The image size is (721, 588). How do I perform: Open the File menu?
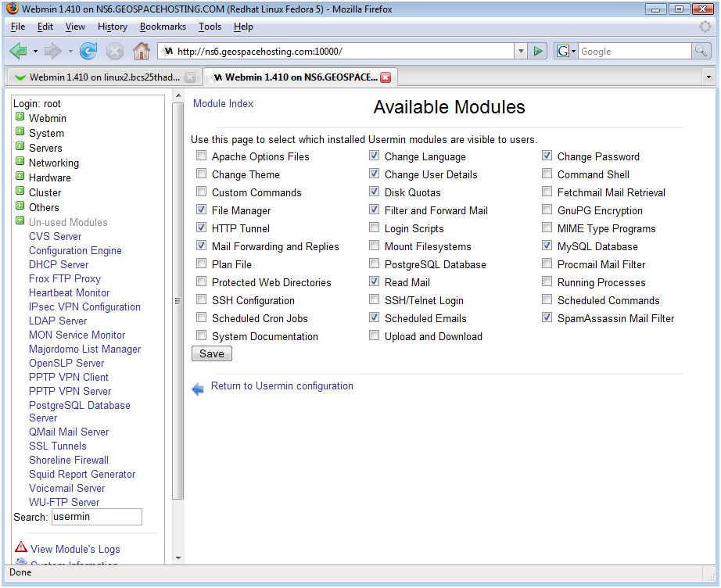click(x=18, y=27)
